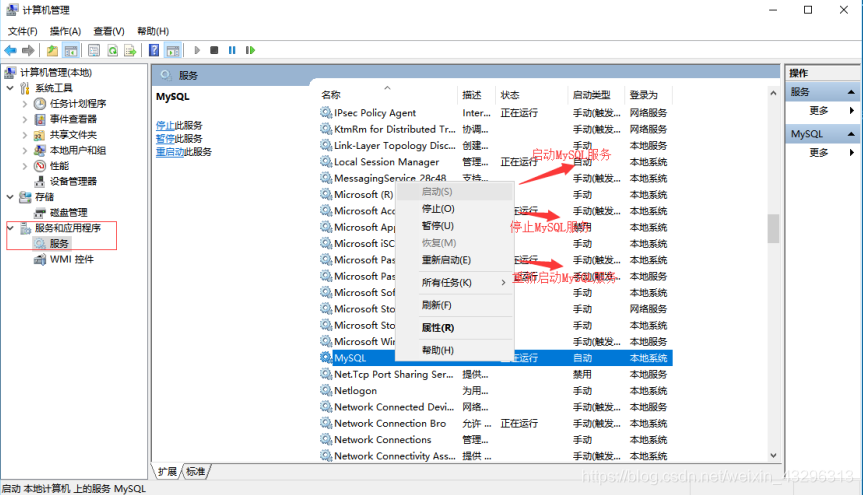Screen dimensions: 863x495
Task: Select Task Scheduler in the tree
Action: click(x=78, y=104)
